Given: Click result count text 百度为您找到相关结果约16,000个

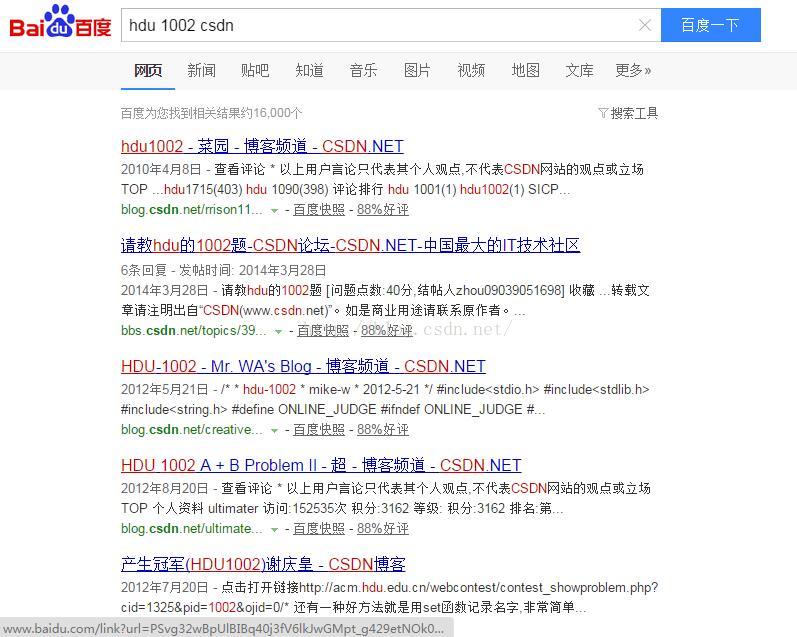Looking at the screenshot, I should coord(211,113).
